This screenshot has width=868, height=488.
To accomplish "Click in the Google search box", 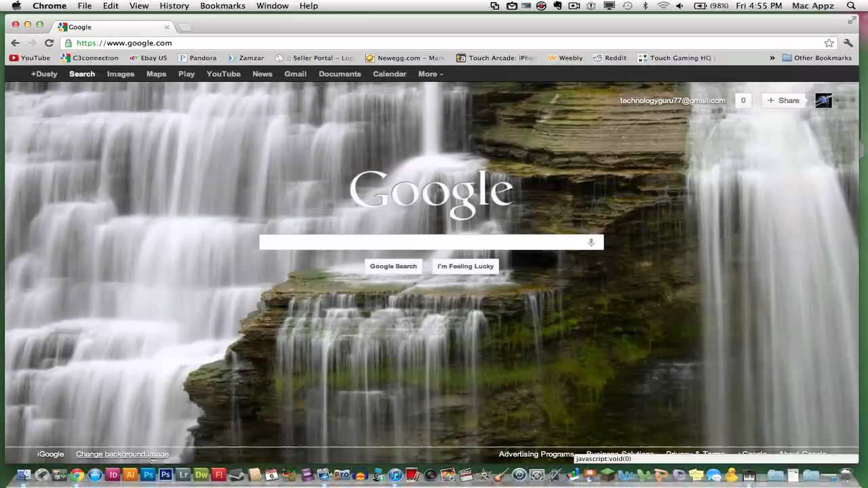I will click(x=431, y=242).
